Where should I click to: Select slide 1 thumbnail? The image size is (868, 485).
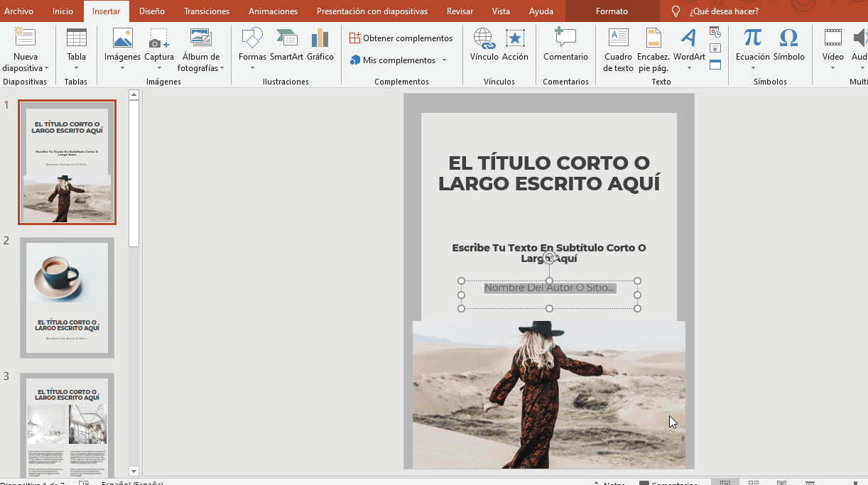pyautogui.click(x=67, y=163)
